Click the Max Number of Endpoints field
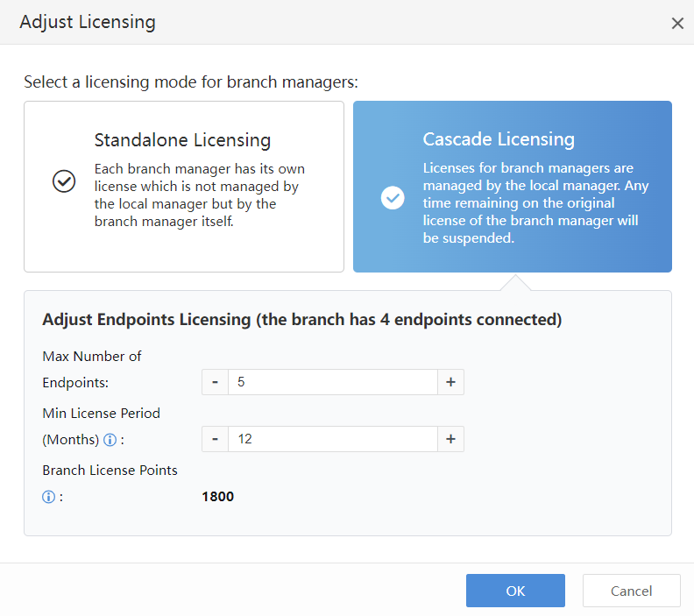Screen dimensions: 694x616 click(332, 382)
